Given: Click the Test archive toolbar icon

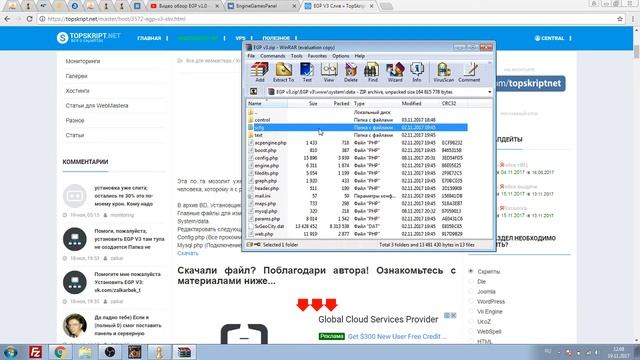Looking at the screenshot, I should [x=307, y=72].
